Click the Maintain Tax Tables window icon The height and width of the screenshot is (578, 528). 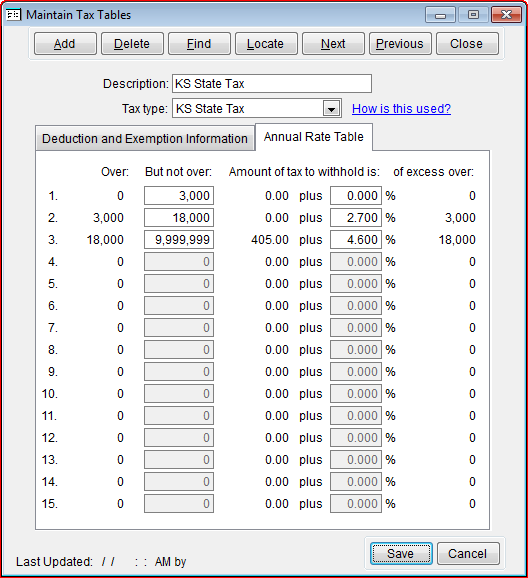pyautogui.click(x=14, y=15)
